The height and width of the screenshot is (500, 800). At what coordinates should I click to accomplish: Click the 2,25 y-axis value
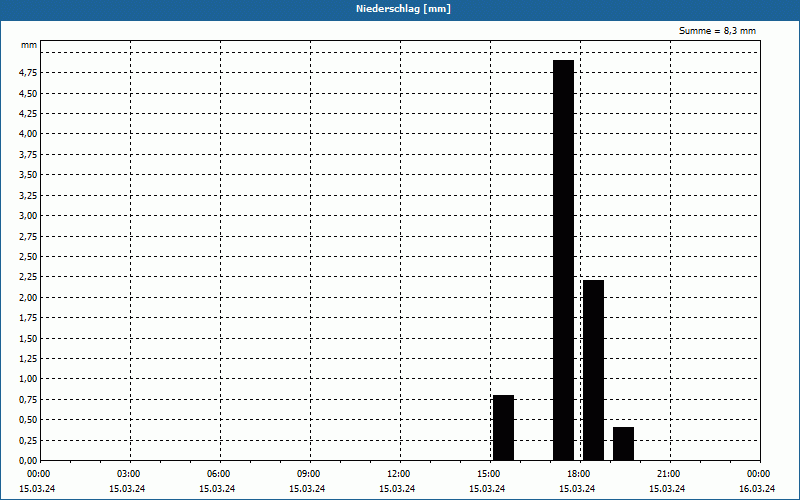point(28,277)
